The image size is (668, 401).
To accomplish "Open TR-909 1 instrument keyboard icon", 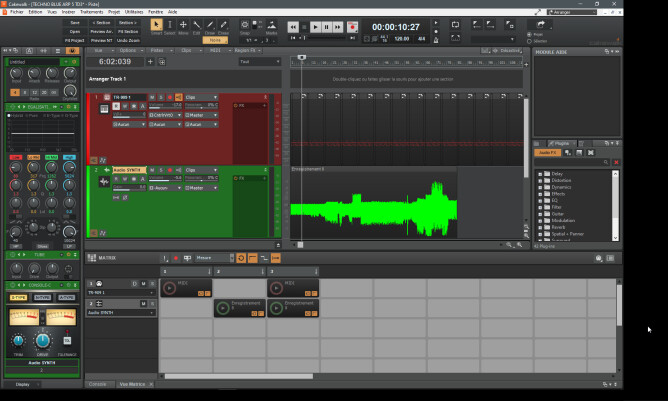I will tap(104, 110).
